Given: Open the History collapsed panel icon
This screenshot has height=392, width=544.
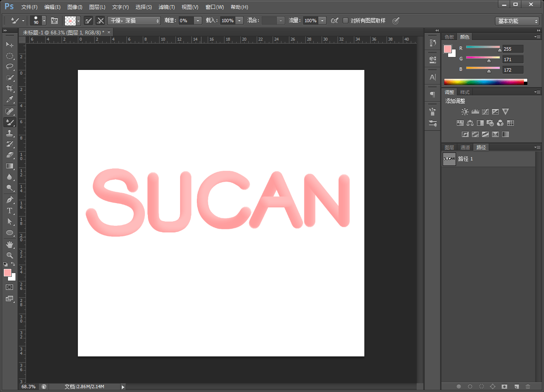Looking at the screenshot, I should [433, 43].
